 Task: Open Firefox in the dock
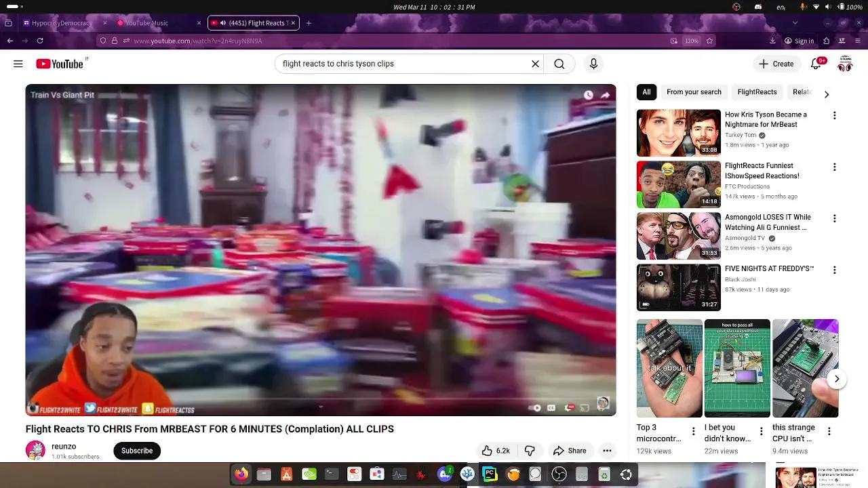[x=241, y=474]
